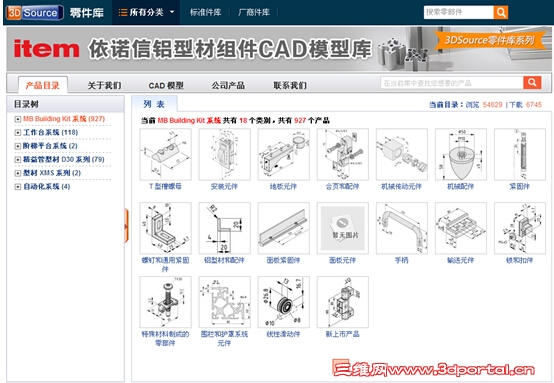Click the T型槽螺母 text link

[165, 186]
